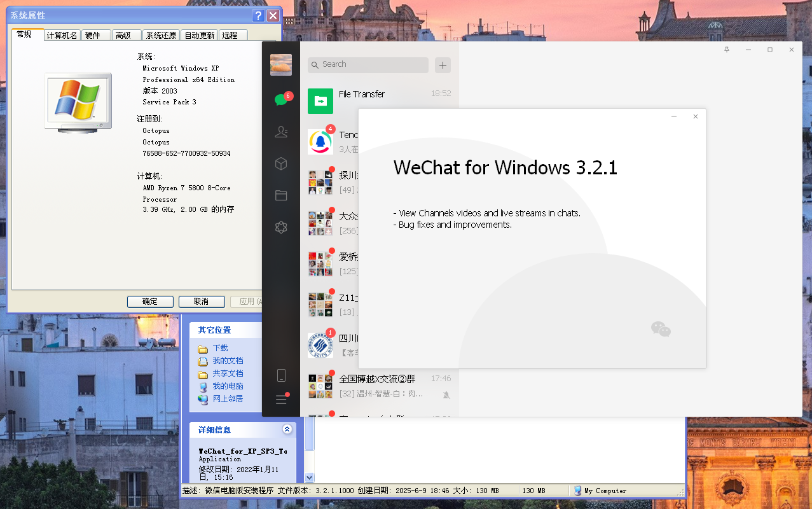Image resolution: width=812 pixels, height=509 pixels.
Task: Close the WeChat main window
Action: point(792,50)
